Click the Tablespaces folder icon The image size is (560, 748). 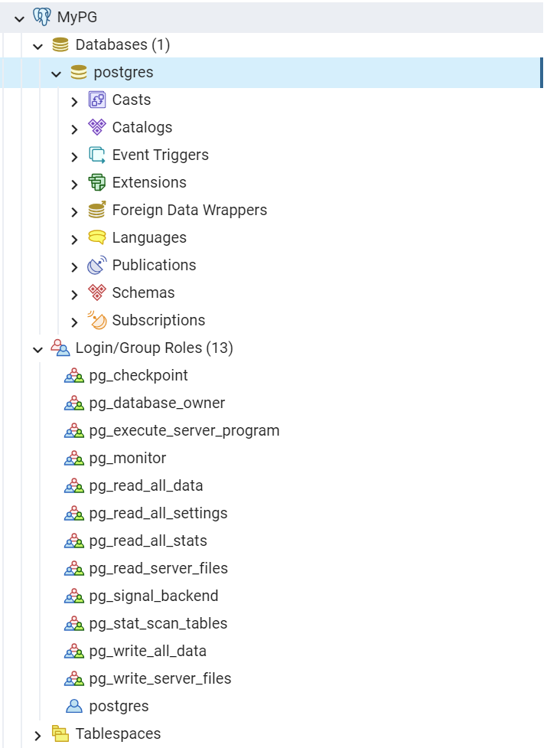tap(60, 733)
